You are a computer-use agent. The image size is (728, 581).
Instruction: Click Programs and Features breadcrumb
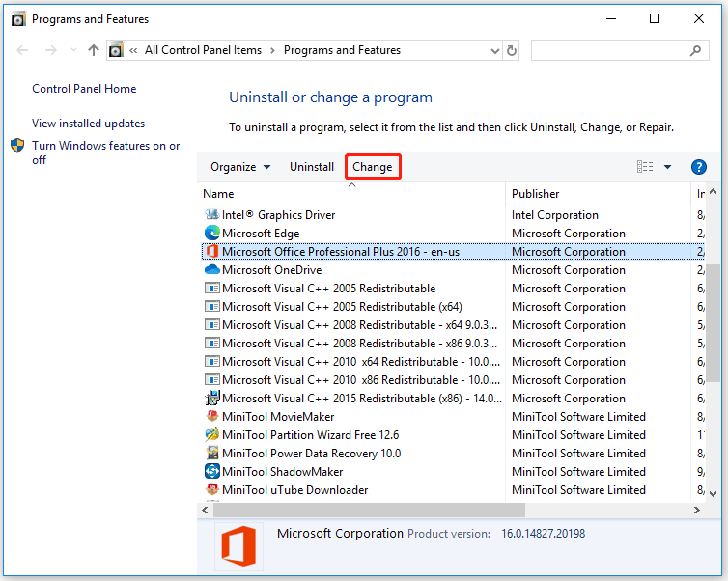tap(342, 50)
